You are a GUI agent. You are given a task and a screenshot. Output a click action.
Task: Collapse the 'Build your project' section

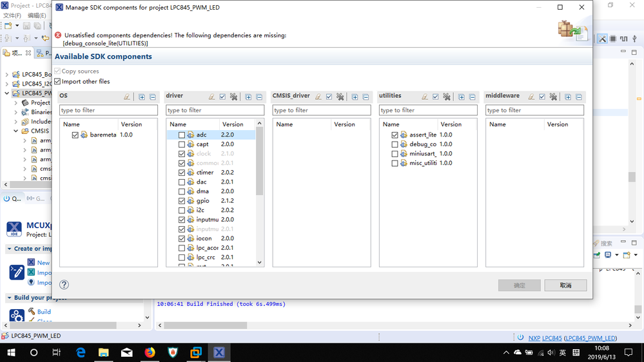point(9,298)
